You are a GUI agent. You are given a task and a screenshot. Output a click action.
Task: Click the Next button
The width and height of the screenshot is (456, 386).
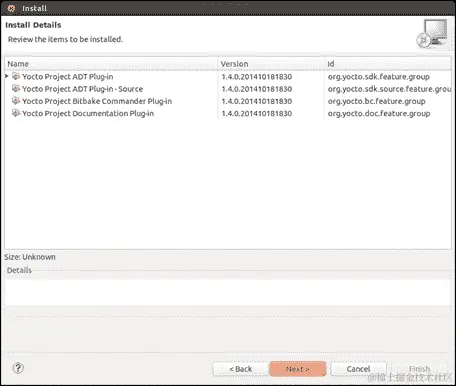pos(298,369)
